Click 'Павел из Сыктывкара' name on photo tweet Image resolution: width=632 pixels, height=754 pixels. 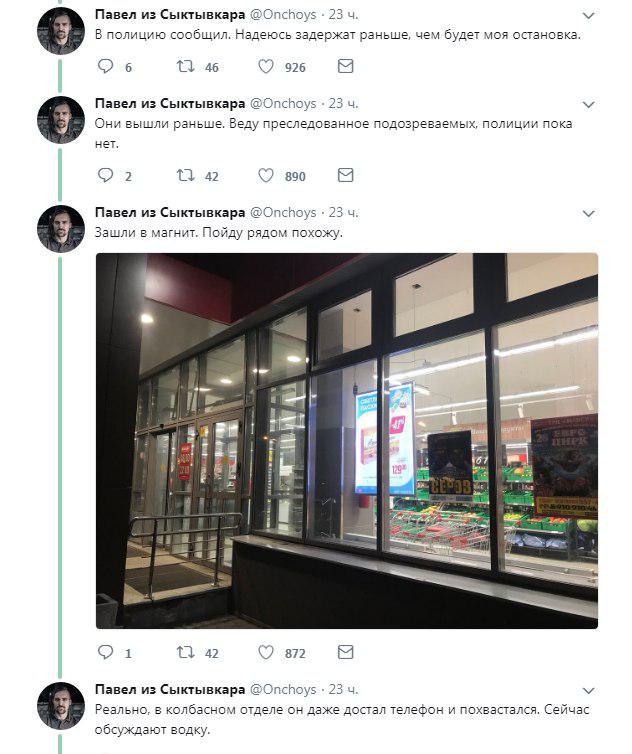(x=170, y=213)
